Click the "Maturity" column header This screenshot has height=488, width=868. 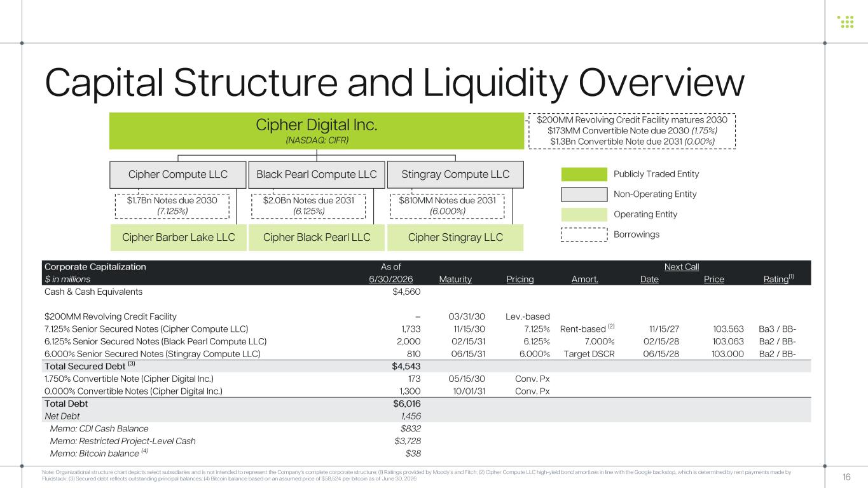pyautogui.click(x=455, y=279)
